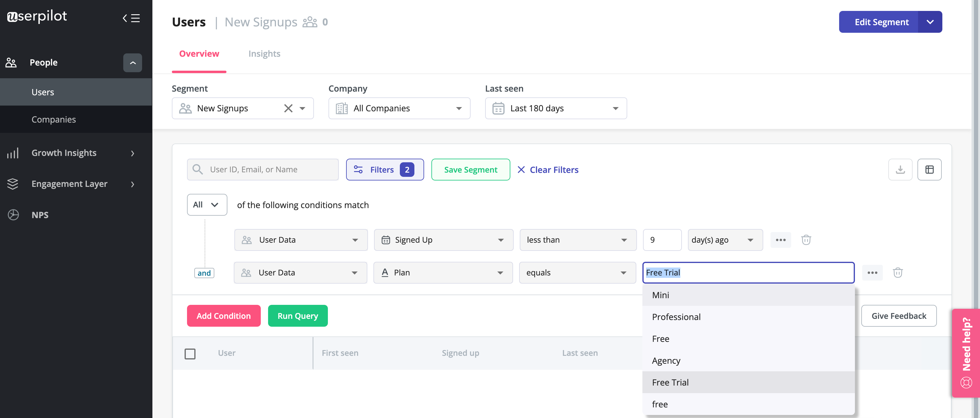This screenshot has height=418, width=980.
Task: Select the Overview tab
Action: tap(199, 53)
